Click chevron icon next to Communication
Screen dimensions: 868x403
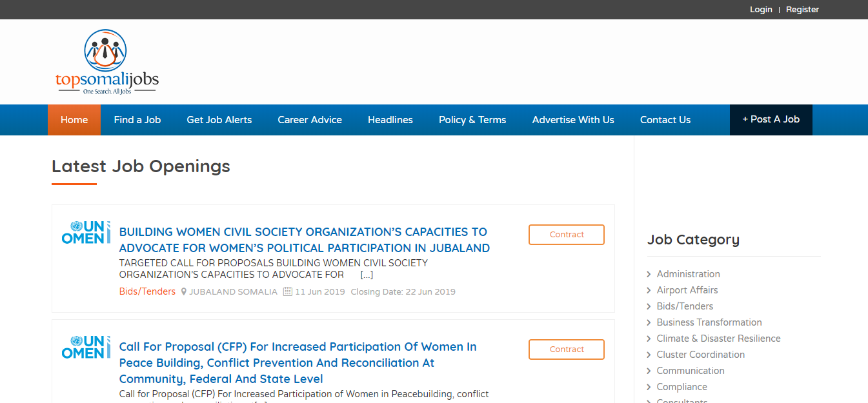click(649, 371)
